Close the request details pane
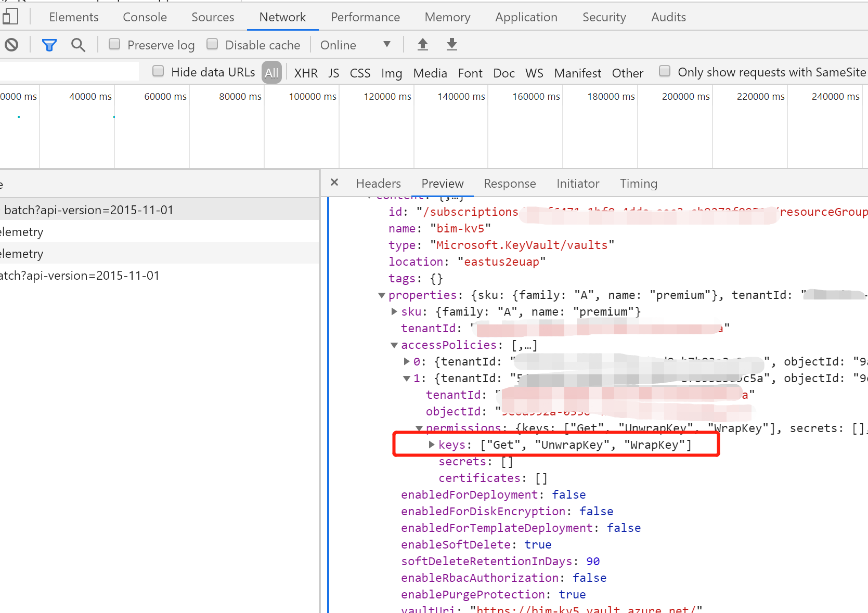 pos(334,183)
